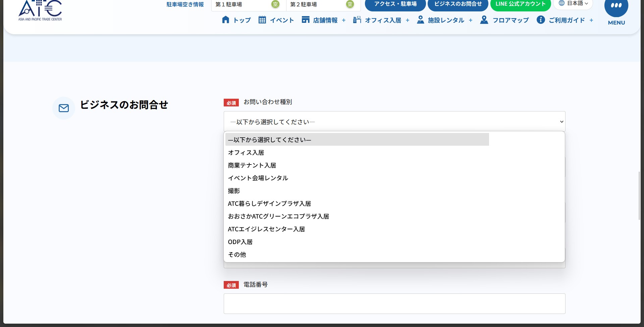Select the 以下から選択してください placeholder option

357,140
